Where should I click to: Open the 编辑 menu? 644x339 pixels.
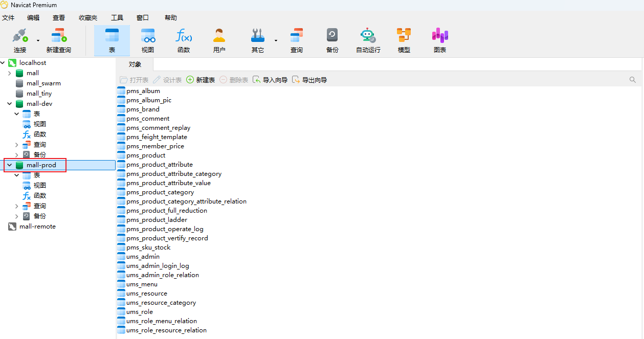pyautogui.click(x=33, y=17)
